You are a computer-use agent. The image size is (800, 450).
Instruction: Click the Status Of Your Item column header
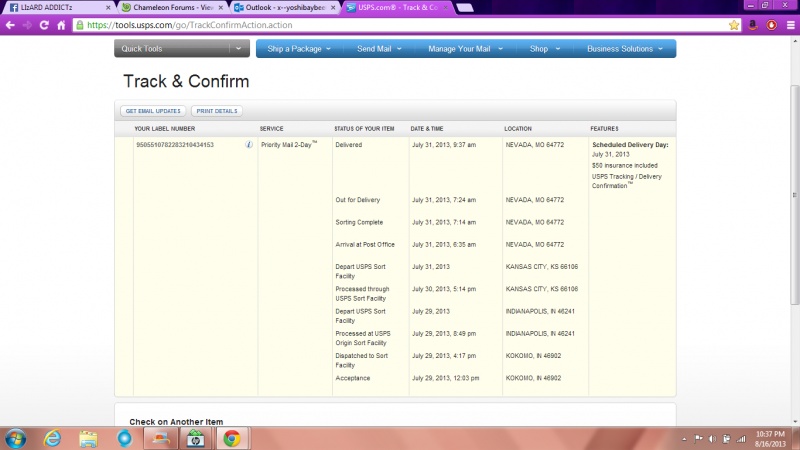click(x=364, y=129)
